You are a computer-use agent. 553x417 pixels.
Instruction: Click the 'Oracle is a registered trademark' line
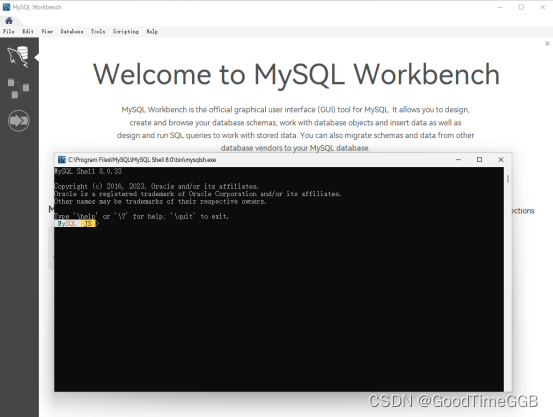coord(198,194)
